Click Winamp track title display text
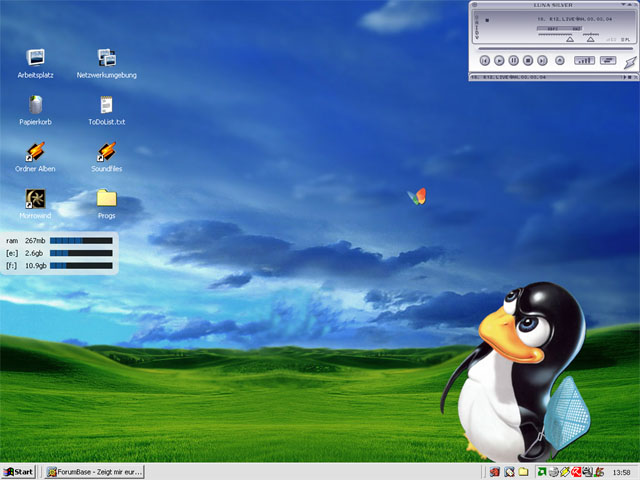640x480 pixels. click(575, 19)
